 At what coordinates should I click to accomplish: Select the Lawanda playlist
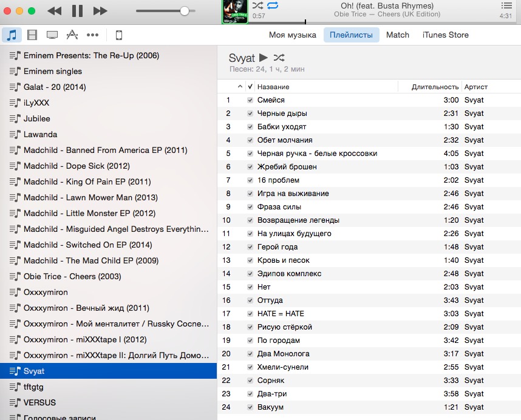pos(108,134)
